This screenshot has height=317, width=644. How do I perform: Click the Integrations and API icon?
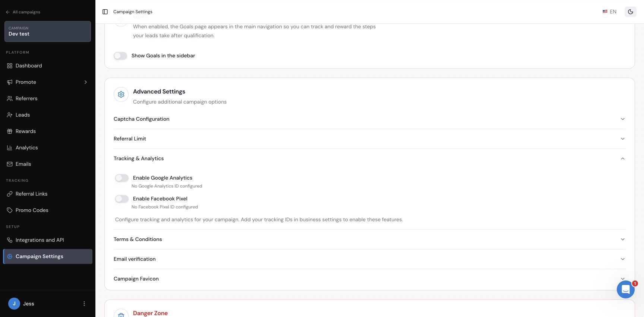click(x=10, y=240)
